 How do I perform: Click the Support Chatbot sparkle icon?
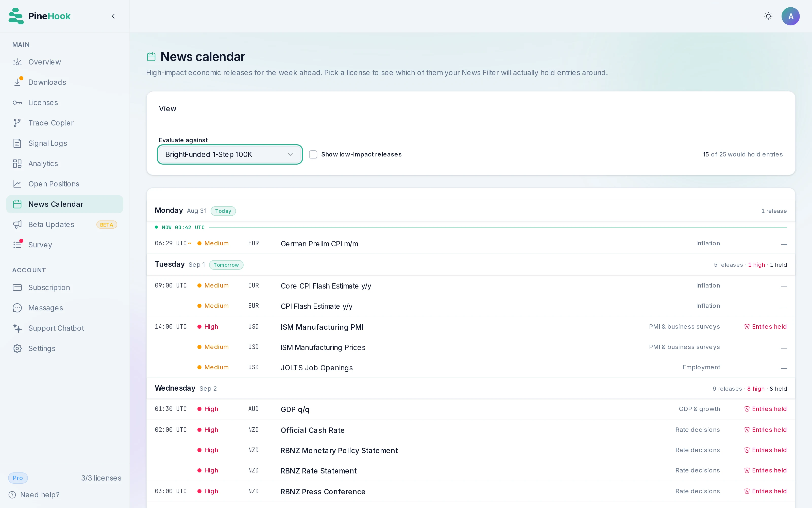[x=17, y=328]
